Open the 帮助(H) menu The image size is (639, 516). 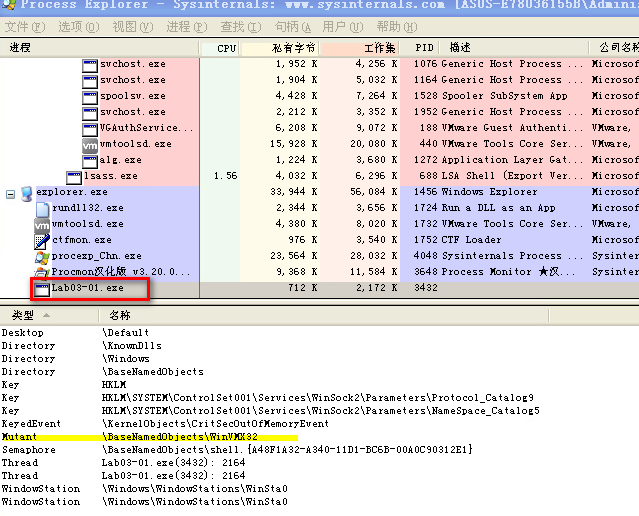[x=397, y=27]
